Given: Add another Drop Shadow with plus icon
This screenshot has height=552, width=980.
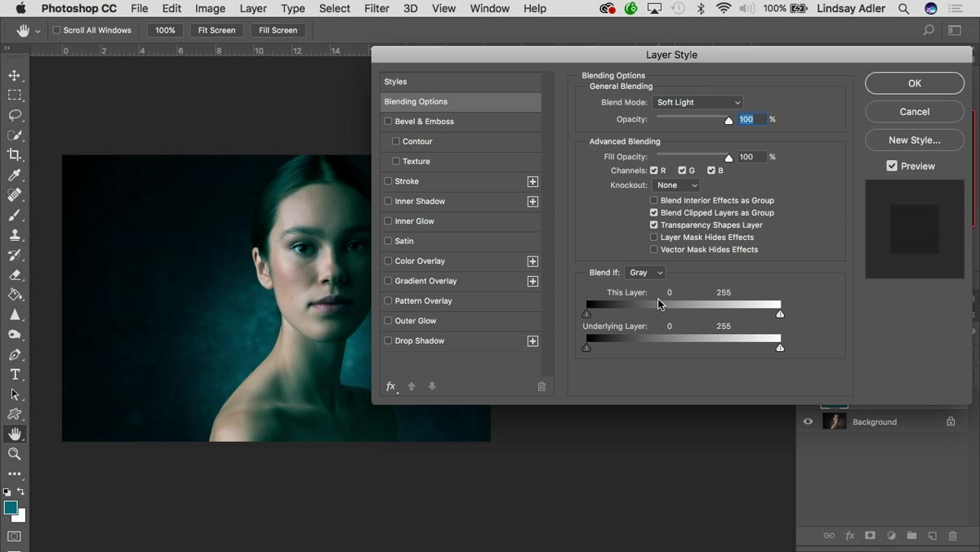Looking at the screenshot, I should (x=532, y=341).
